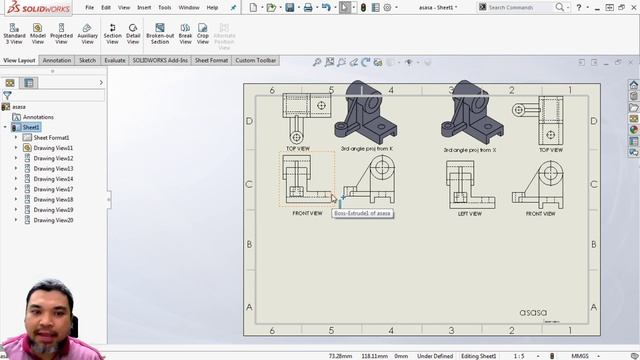Click the Help question mark icon
Image resolution: width=640 pixels, height=360 pixels.
[579, 7]
